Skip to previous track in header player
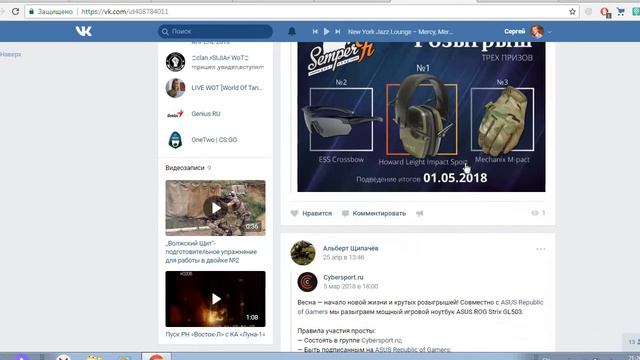 pos(315,31)
